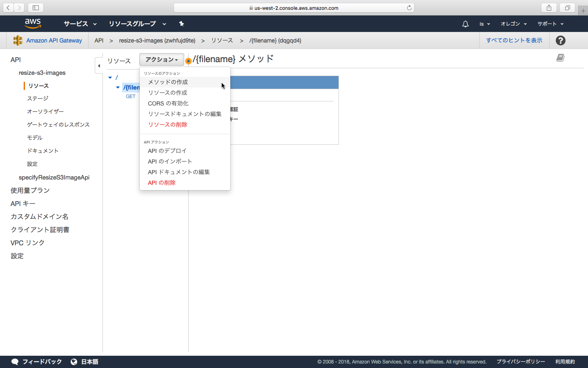Go forward with the browser forward arrow
The image size is (588, 368).
coord(19,8)
